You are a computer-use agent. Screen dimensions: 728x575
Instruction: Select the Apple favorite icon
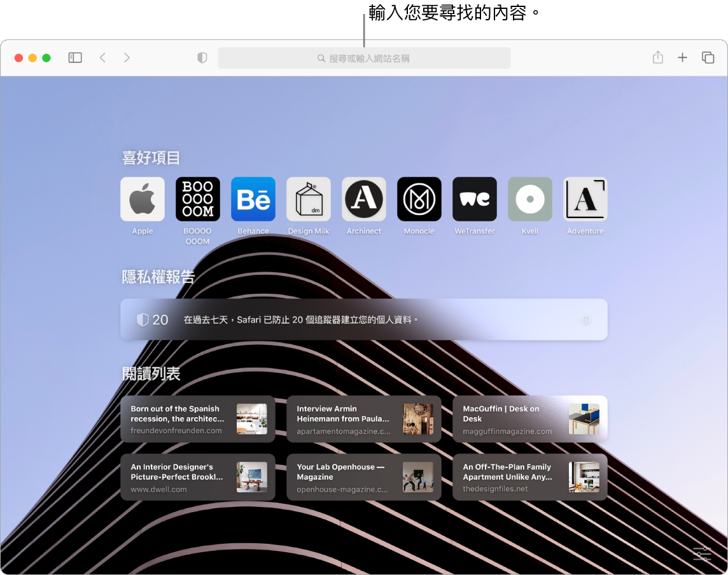[142, 199]
